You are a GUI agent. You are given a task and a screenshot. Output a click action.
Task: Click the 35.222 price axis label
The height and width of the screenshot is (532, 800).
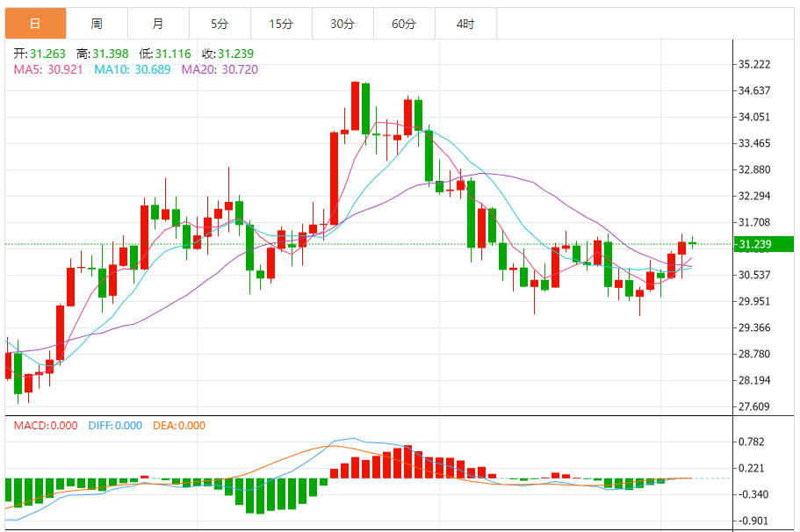tap(754, 64)
